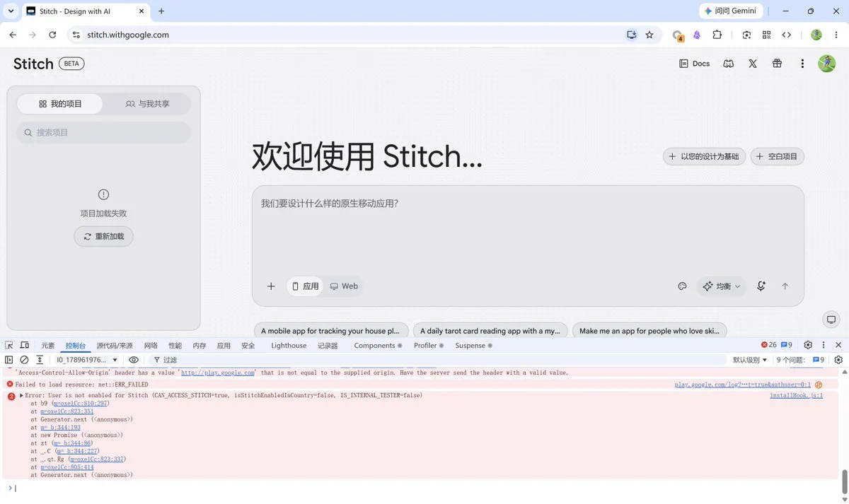The height and width of the screenshot is (504, 849).
Task: Open Stitch Discord community icon
Action: (x=728, y=64)
